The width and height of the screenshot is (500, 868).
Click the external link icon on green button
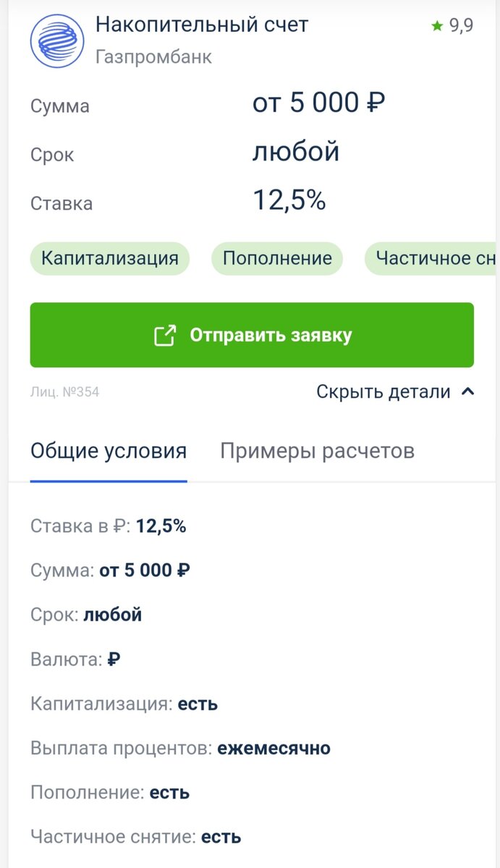tap(165, 336)
